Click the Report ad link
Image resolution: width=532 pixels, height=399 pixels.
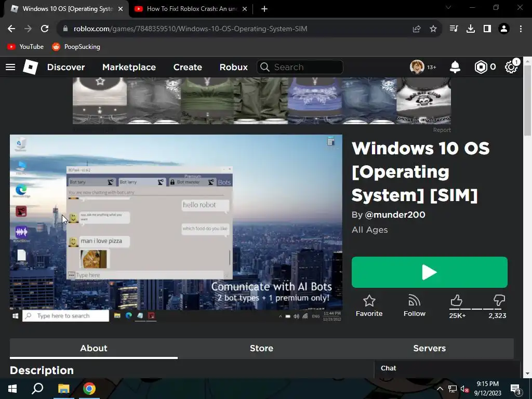coord(442,130)
